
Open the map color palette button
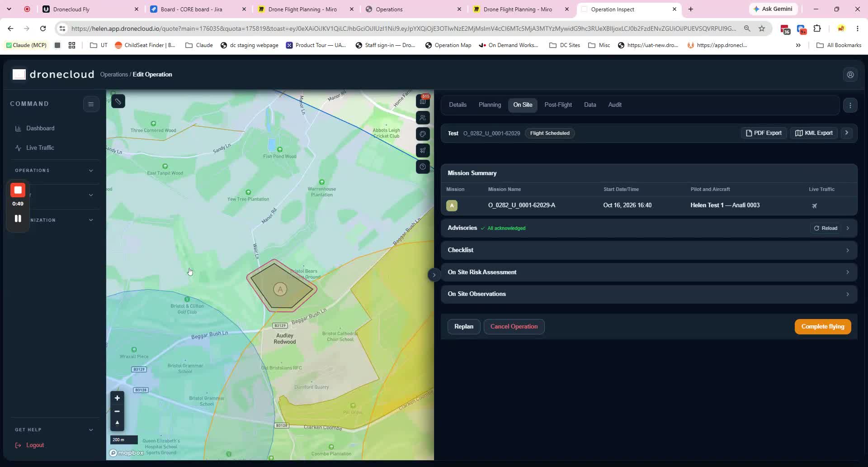(423, 134)
